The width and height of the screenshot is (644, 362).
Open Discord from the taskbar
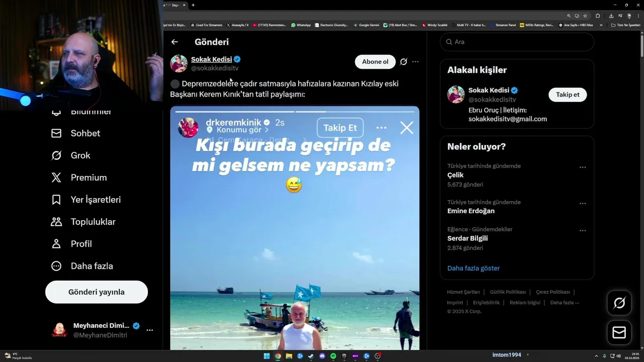tap(322, 356)
